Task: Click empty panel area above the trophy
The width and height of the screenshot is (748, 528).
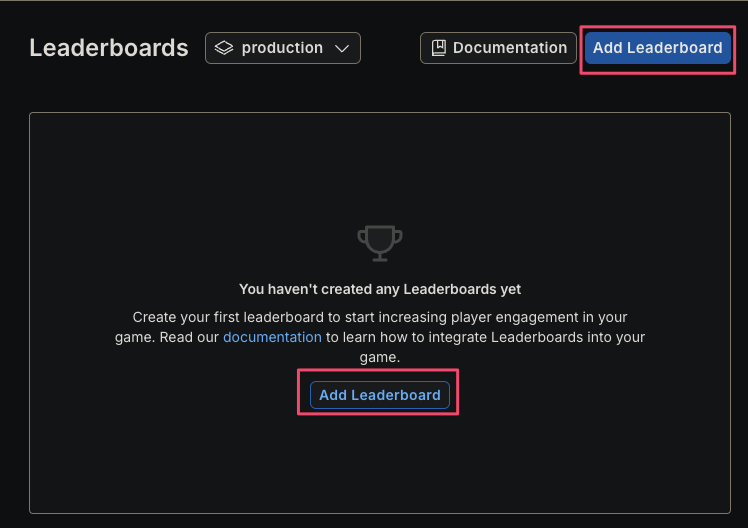Action: tap(380, 167)
